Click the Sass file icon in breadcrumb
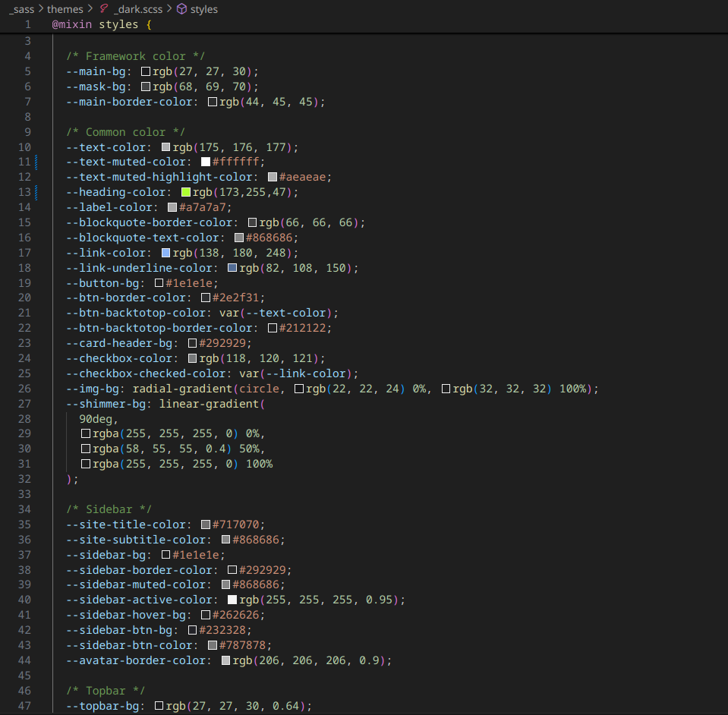 click(105, 9)
